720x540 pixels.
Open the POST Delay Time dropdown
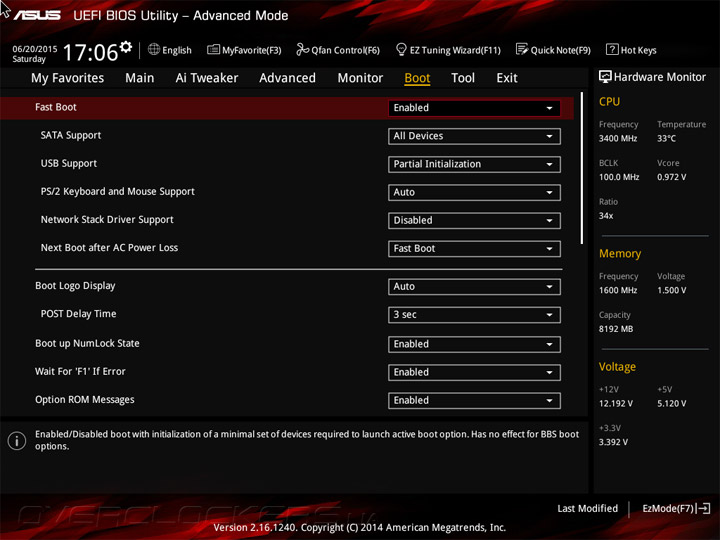(474, 315)
